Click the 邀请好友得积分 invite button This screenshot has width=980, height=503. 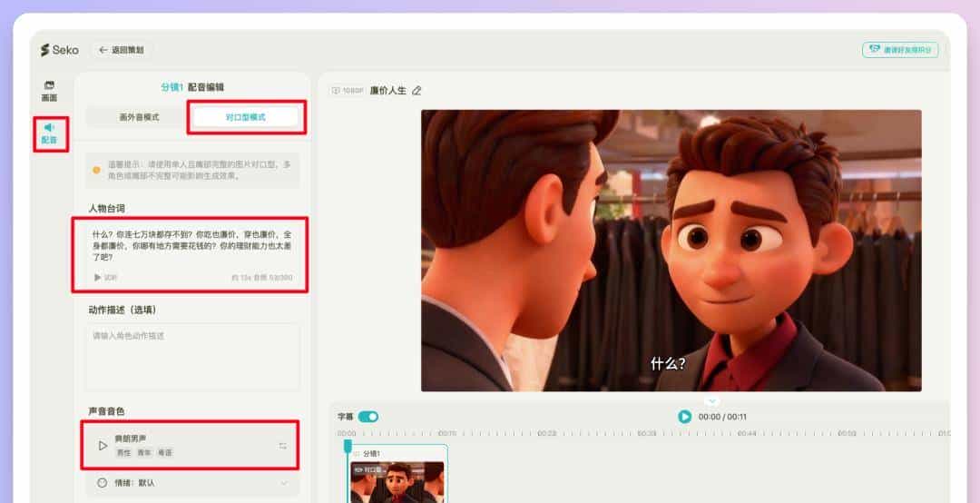[x=899, y=50]
